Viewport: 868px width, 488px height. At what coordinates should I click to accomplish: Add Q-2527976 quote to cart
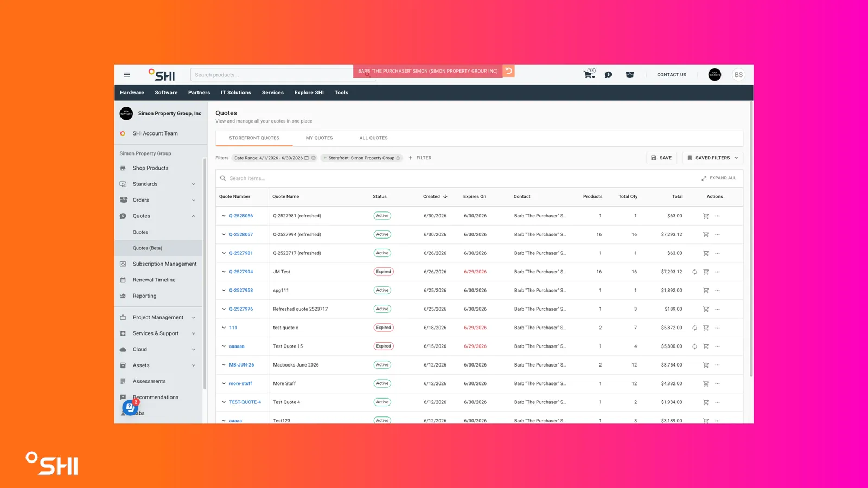tap(706, 309)
